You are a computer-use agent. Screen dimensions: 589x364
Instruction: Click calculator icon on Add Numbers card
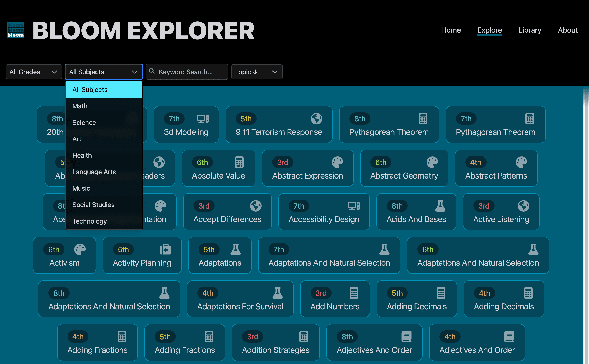point(354,293)
